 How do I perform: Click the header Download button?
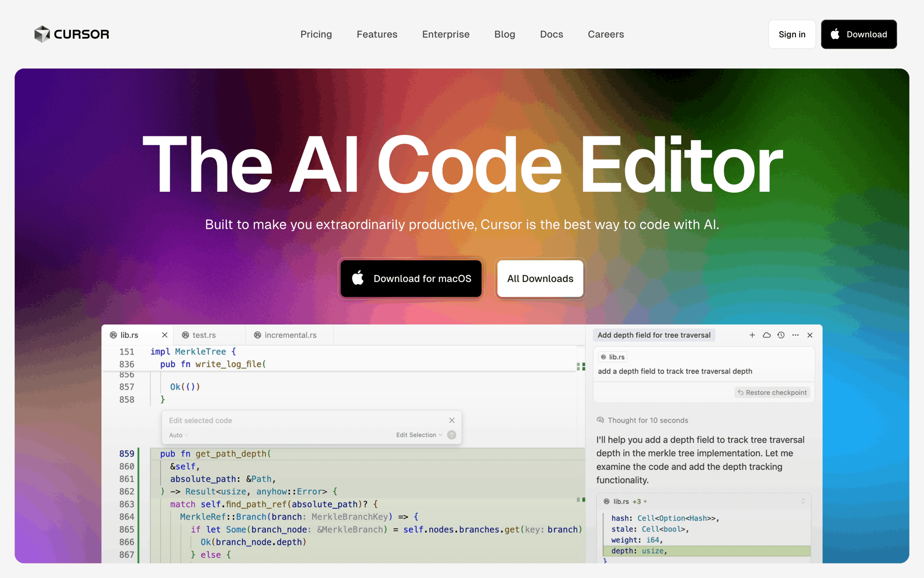[x=859, y=34]
